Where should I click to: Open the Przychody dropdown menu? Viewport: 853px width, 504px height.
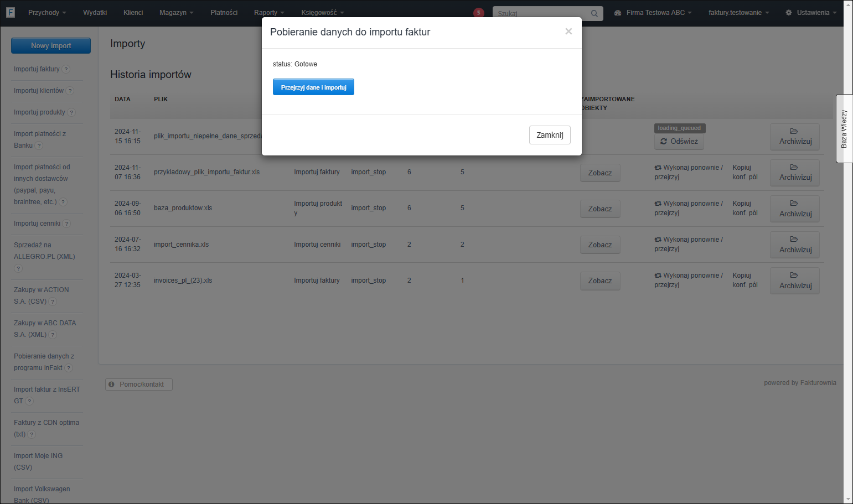(x=47, y=13)
